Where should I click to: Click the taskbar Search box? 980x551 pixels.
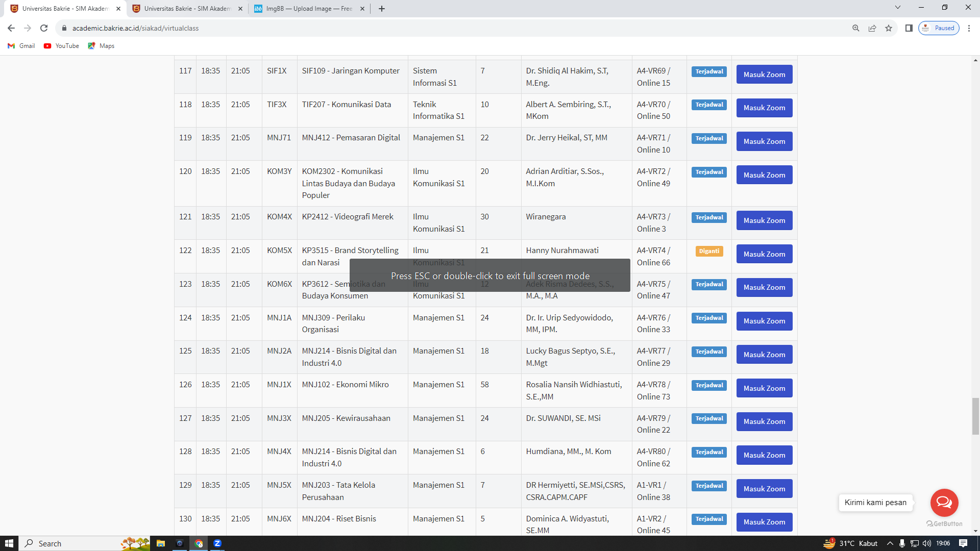point(84,543)
